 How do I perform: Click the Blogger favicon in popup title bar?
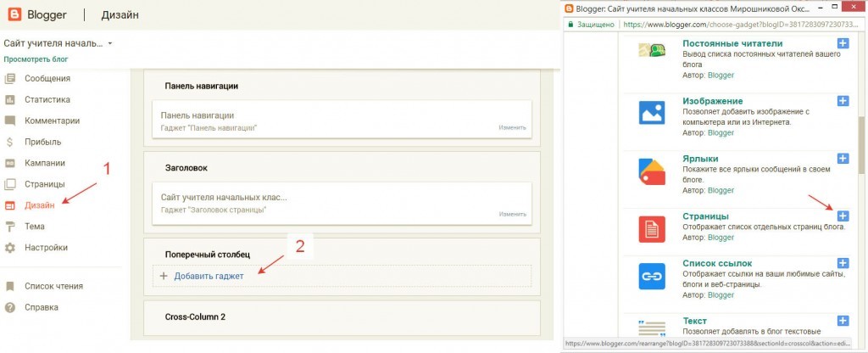pos(569,8)
